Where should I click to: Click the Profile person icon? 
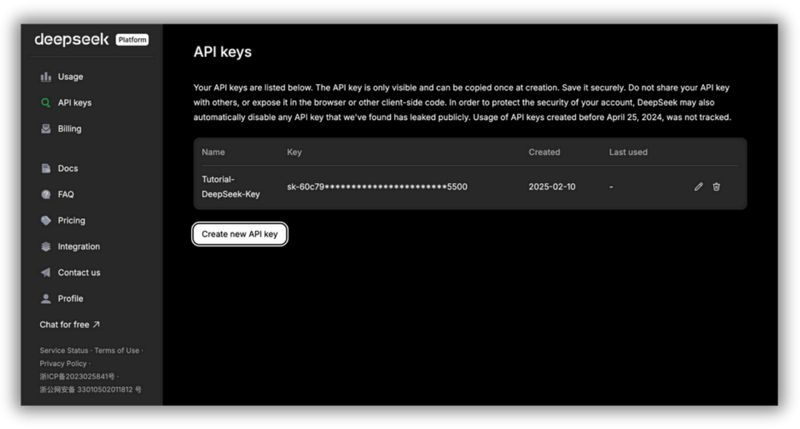(x=46, y=298)
